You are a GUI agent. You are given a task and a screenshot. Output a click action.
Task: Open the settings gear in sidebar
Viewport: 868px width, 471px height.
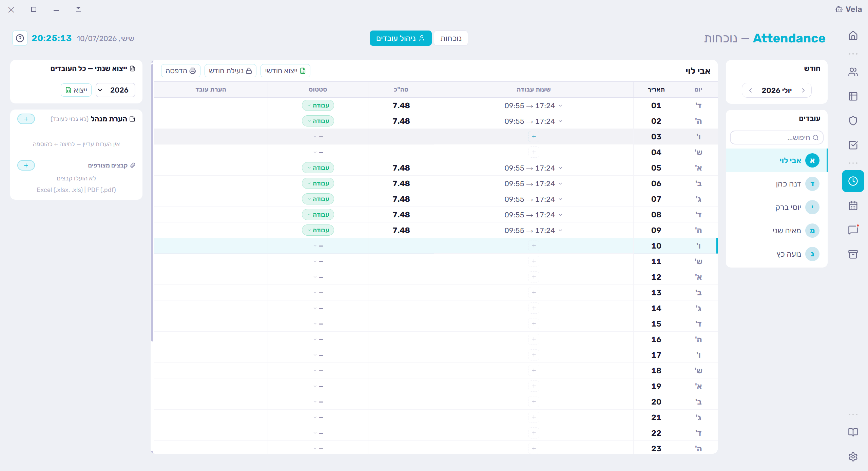853,456
